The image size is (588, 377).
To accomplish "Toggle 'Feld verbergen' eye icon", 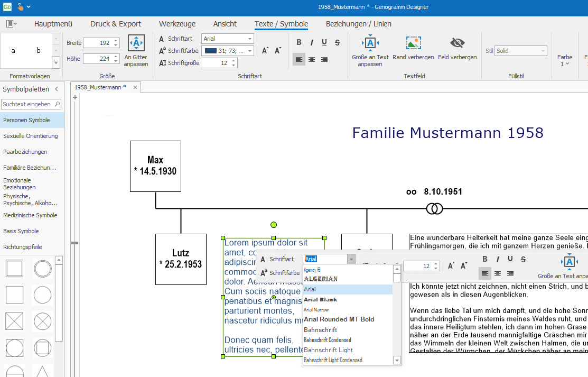I will pos(457,43).
